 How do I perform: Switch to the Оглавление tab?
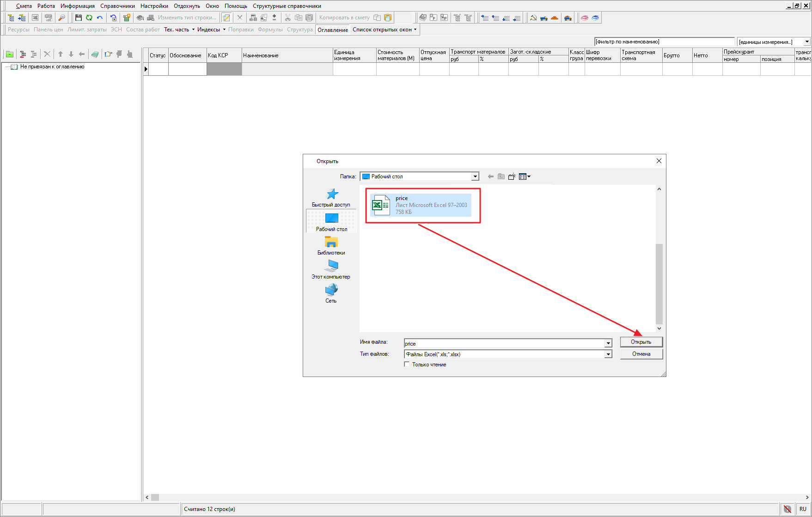click(x=333, y=30)
